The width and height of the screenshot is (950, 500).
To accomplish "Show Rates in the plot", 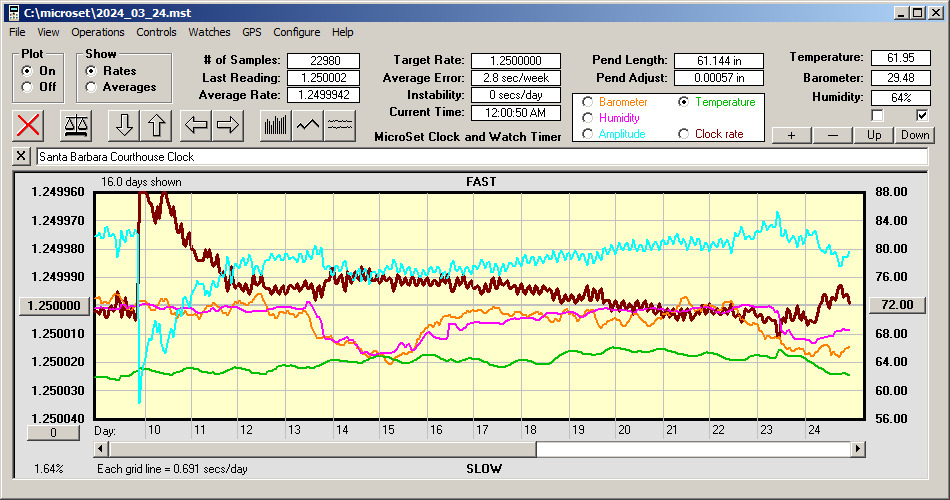I will [91, 71].
